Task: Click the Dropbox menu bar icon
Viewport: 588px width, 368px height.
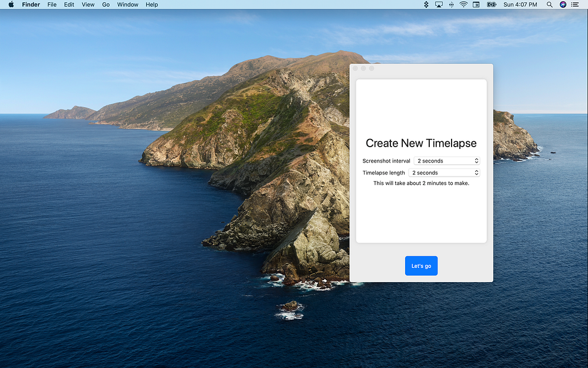Action: (426, 5)
